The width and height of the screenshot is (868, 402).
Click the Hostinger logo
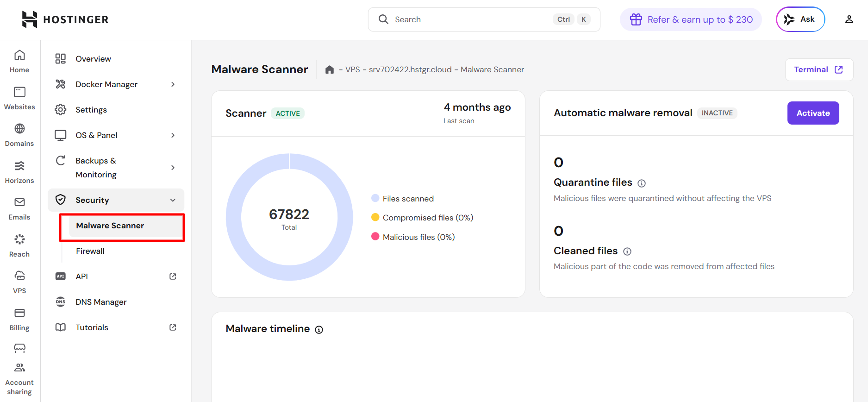click(65, 19)
